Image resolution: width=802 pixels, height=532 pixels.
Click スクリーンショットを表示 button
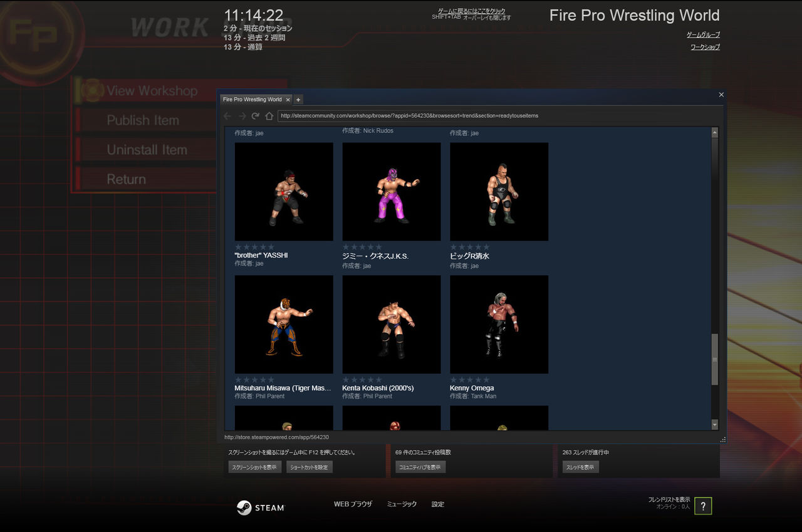pyautogui.click(x=254, y=467)
